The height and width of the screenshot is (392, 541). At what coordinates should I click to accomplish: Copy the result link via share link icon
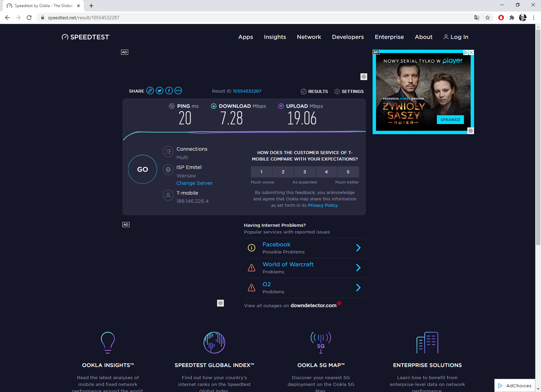point(150,91)
